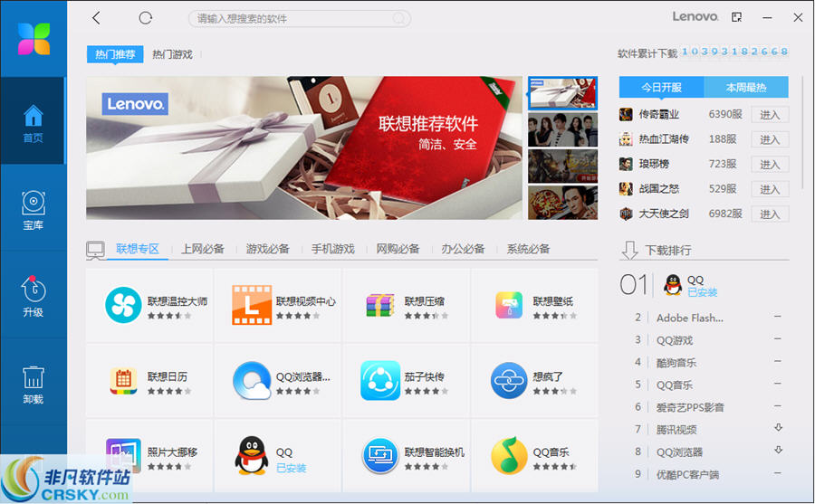Open the 游戏必备 category tab

tap(268, 249)
